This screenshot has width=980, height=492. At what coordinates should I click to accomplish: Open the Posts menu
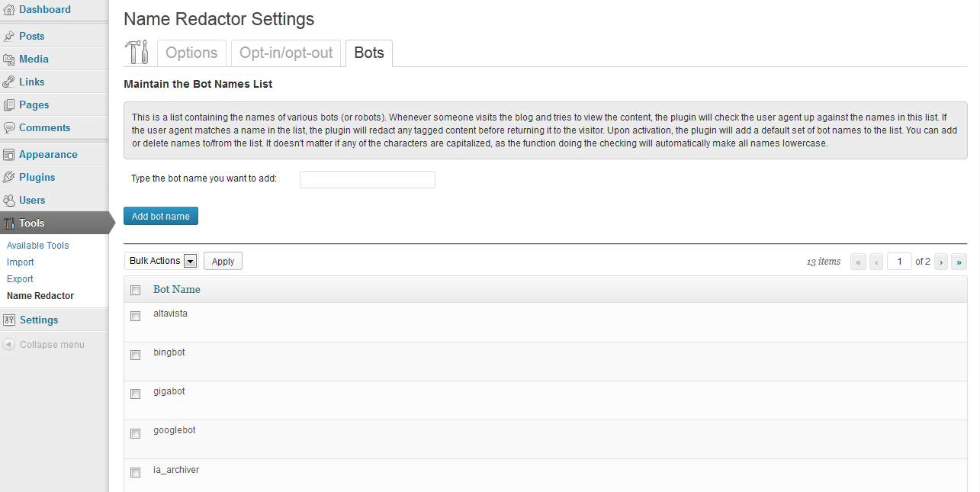pyautogui.click(x=32, y=36)
